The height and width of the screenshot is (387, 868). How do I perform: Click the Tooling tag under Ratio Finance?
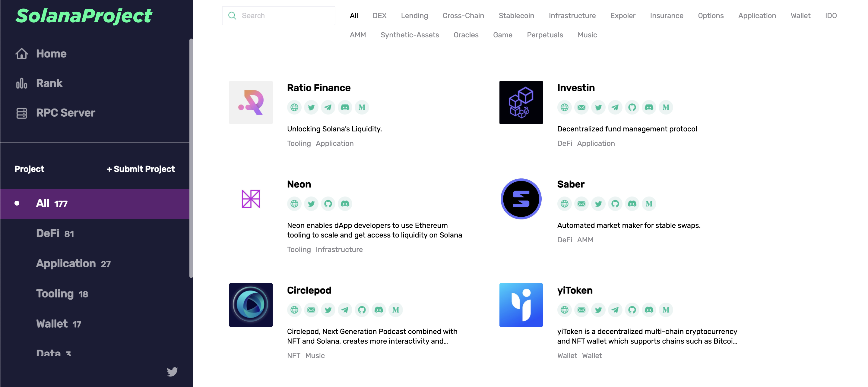[x=299, y=143]
